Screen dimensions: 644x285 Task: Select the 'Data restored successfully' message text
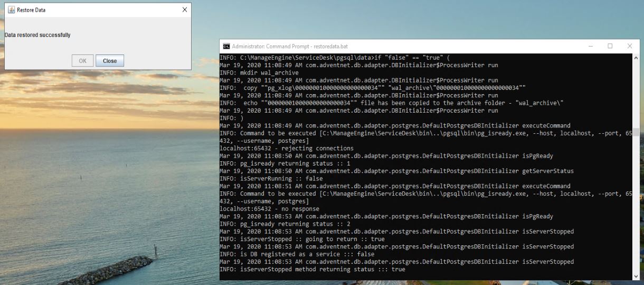pos(37,35)
